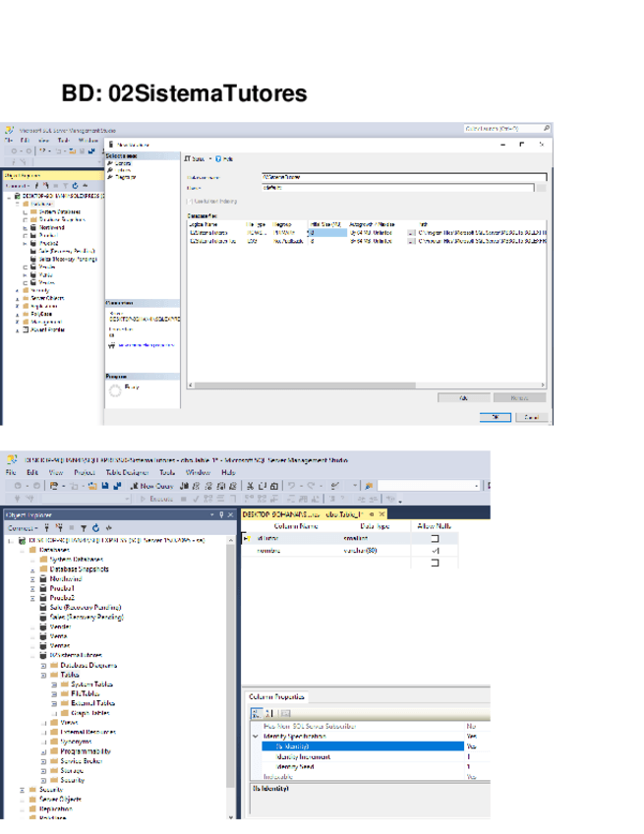Click the System Tables folder icon
This screenshot has height=834, width=644.
pos(65,685)
